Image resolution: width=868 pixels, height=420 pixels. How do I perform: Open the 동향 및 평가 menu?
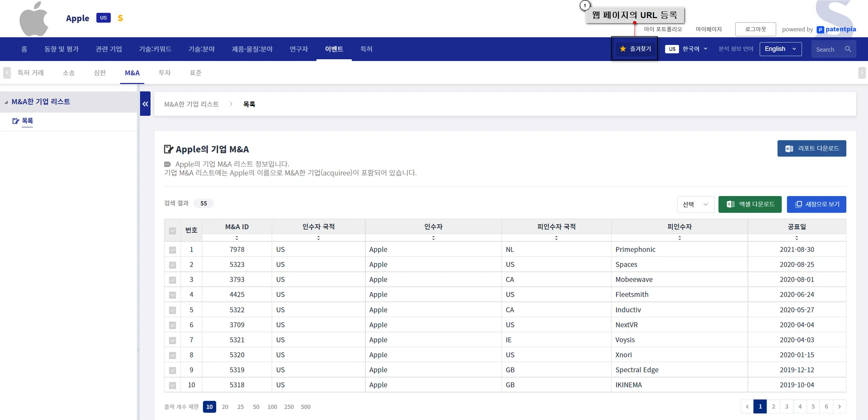tap(61, 49)
